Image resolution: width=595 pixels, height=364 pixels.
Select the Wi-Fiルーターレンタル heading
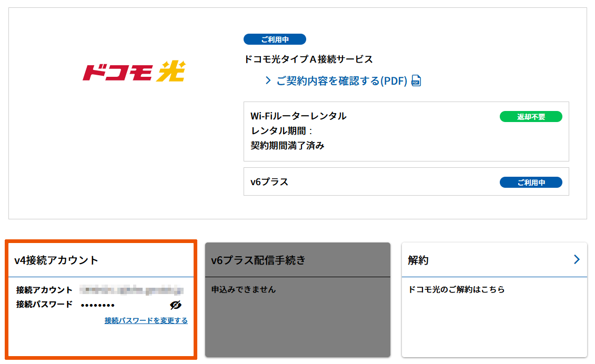(x=298, y=116)
